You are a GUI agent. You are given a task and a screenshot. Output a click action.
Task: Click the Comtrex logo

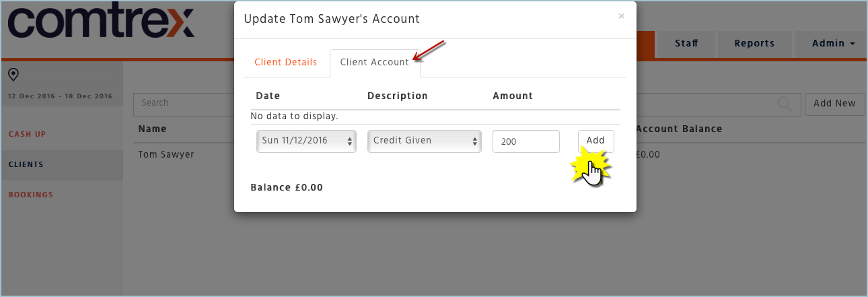coord(101,23)
